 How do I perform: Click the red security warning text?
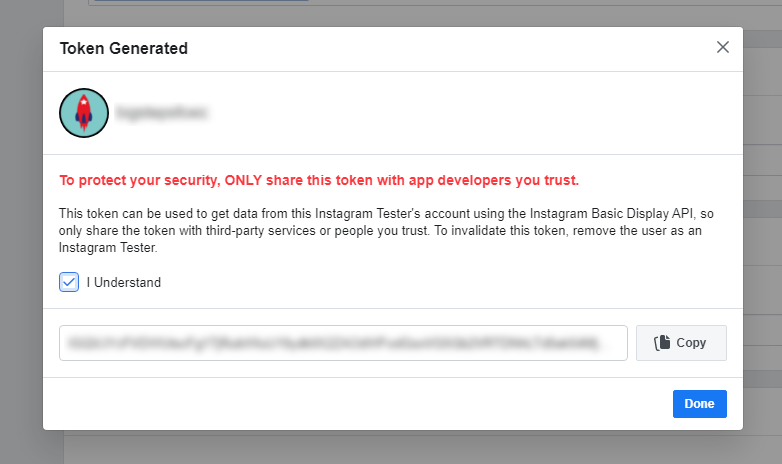(x=319, y=181)
